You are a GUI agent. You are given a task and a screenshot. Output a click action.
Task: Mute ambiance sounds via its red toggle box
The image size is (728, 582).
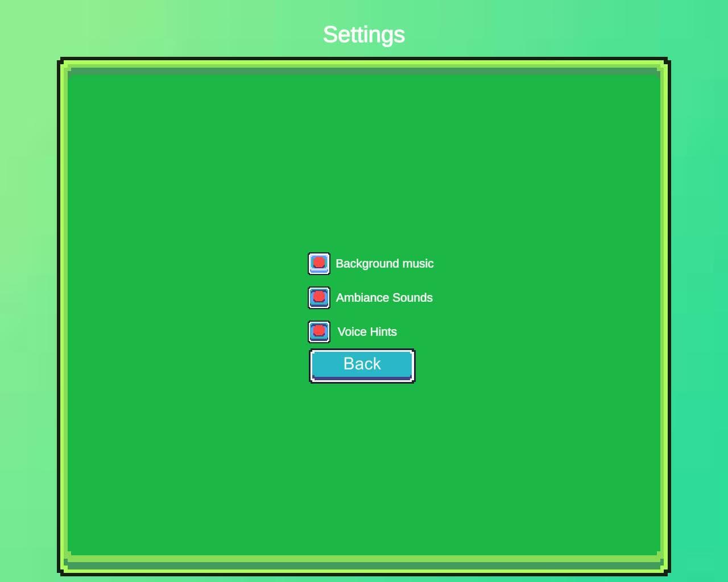coord(319,298)
